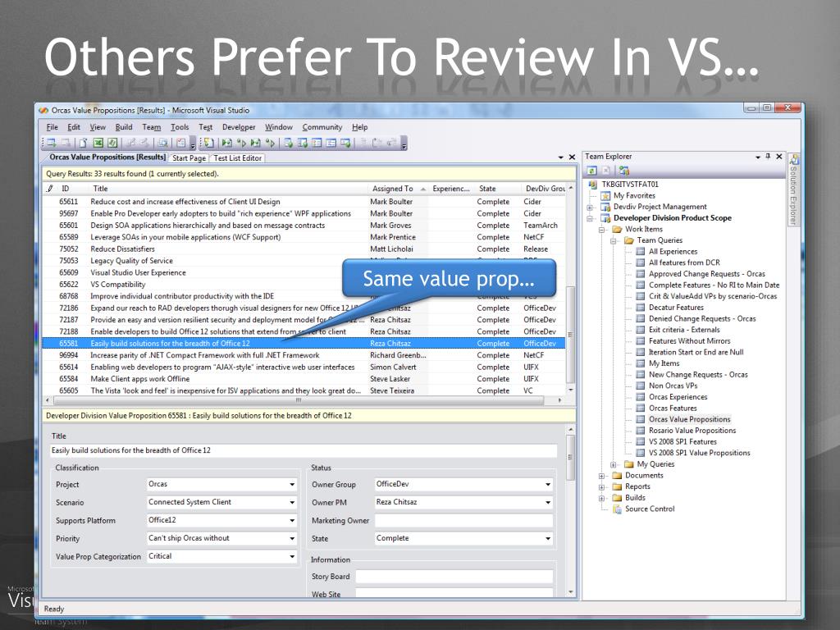The width and height of the screenshot is (840, 630).
Task: Click the Add Team Project icon in Team Explorer
Action: 624,171
